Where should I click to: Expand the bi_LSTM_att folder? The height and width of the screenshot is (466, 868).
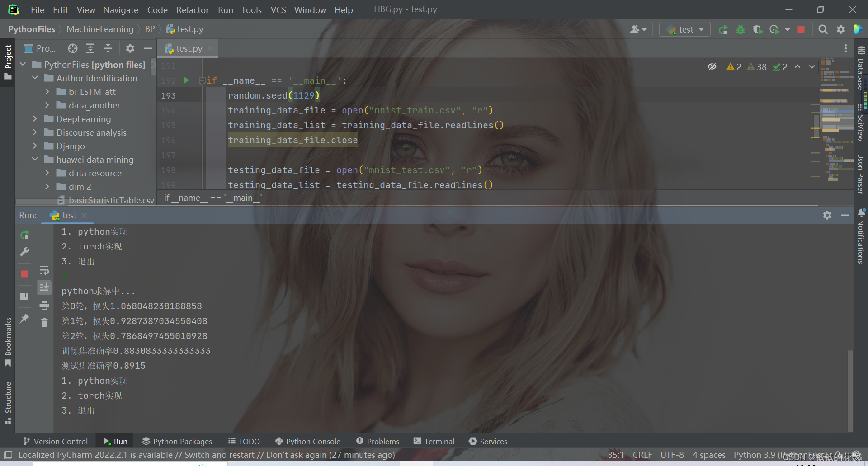47,92
